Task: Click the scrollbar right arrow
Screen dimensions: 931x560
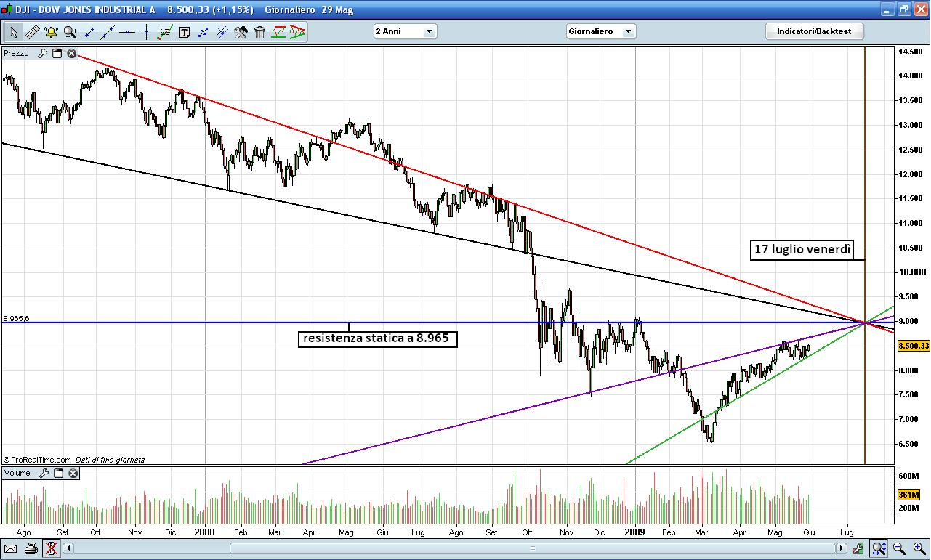Action: (x=842, y=548)
